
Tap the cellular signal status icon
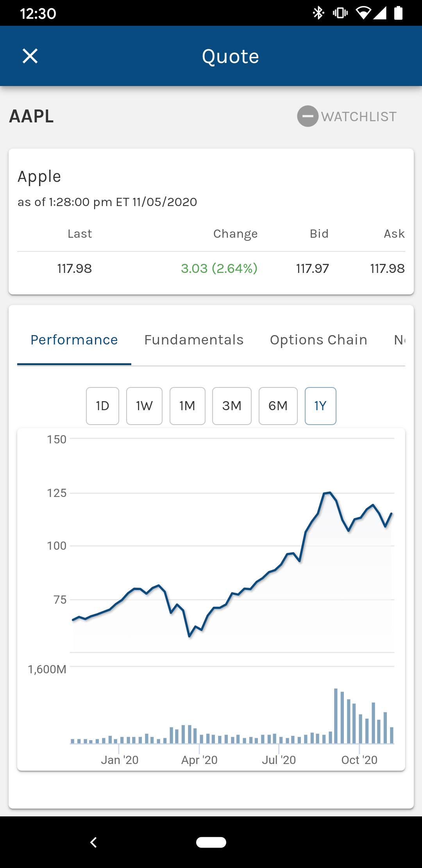(x=380, y=13)
